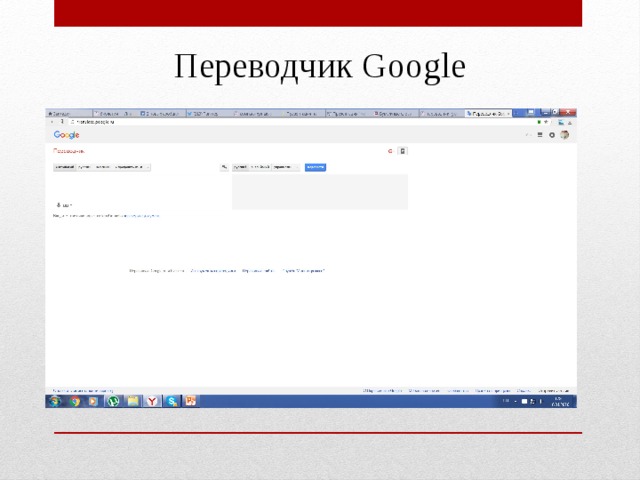Click the phone icon button near Translate header
This screenshot has width=640, height=480.
point(402,151)
